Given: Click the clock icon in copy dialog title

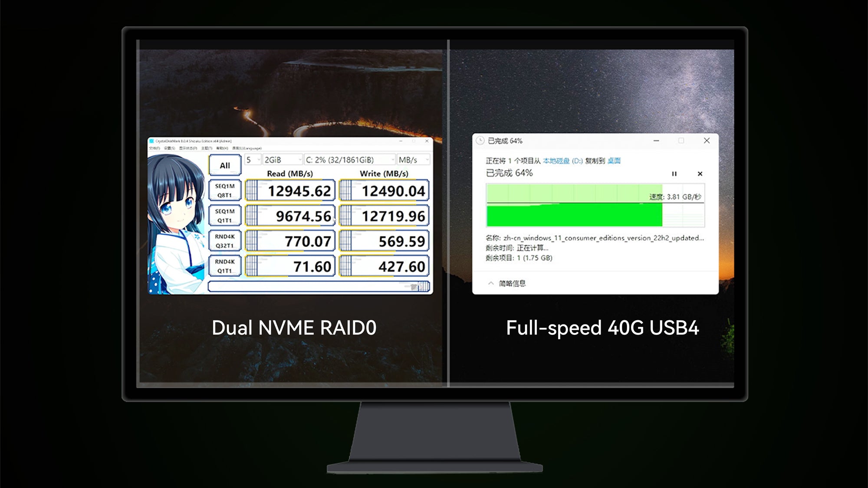Looking at the screenshot, I should tap(480, 141).
